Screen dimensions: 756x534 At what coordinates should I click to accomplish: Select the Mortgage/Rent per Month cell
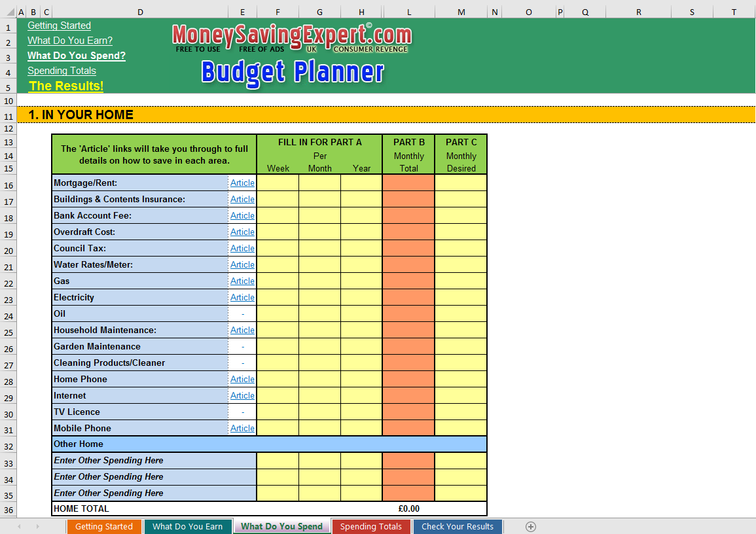319,183
